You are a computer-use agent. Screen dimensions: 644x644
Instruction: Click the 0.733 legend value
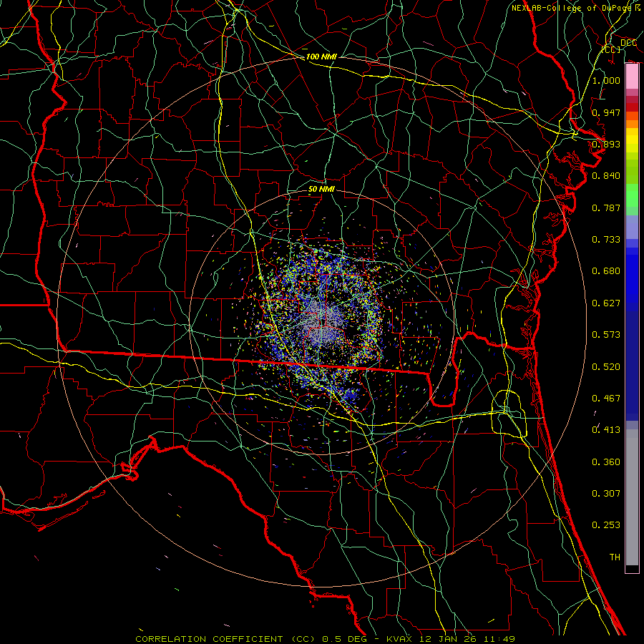click(606, 240)
